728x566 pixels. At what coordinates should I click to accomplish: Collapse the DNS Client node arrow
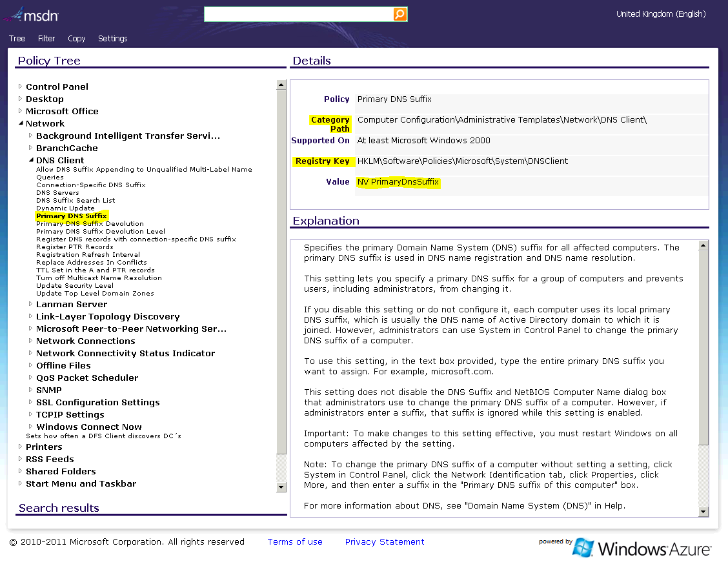coord(31,159)
